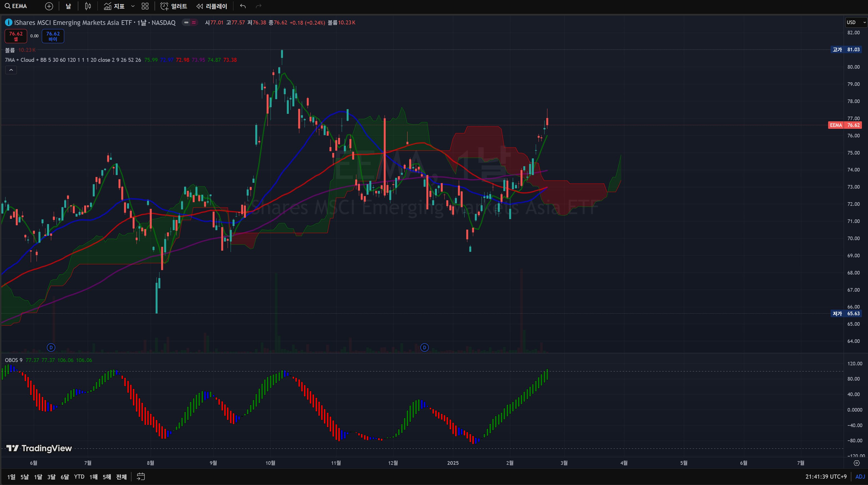This screenshot has height=485, width=868.
Task: Click the redo arrow icon
Action: click(258, 6)
